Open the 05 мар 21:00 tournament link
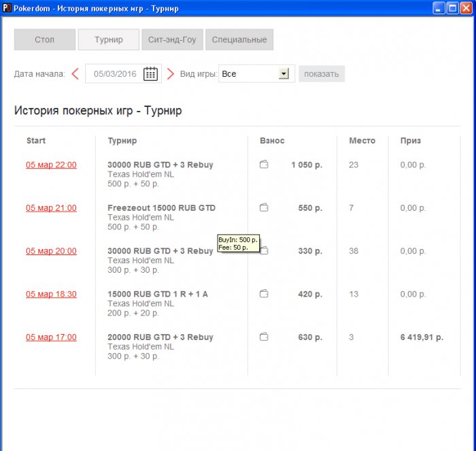 click(51, 208)
